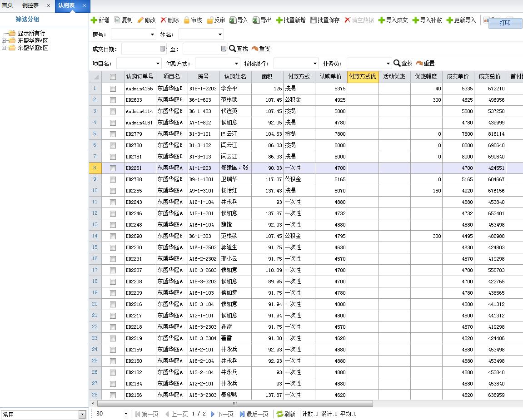Select the 认购表 tab
The height and width of the screenshot is (420, 523).
pos(66,5)
